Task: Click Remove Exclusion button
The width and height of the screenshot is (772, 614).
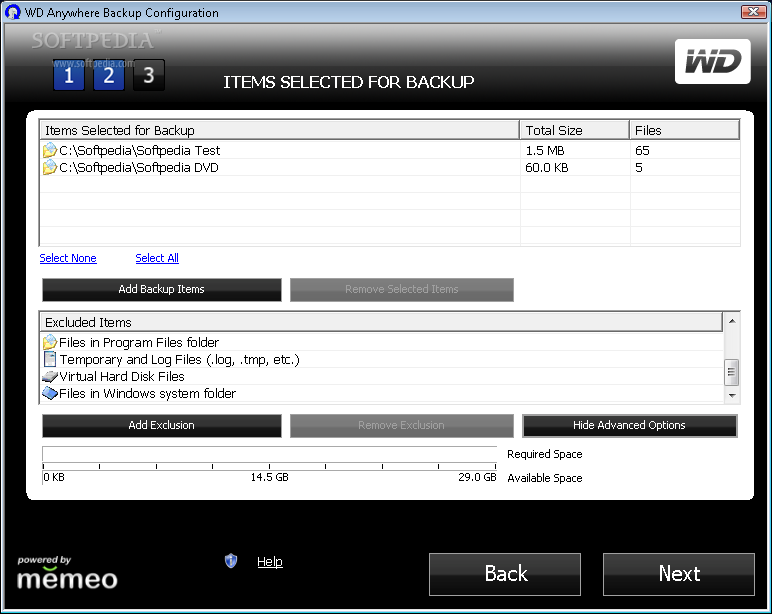Action: coord(402,425)
